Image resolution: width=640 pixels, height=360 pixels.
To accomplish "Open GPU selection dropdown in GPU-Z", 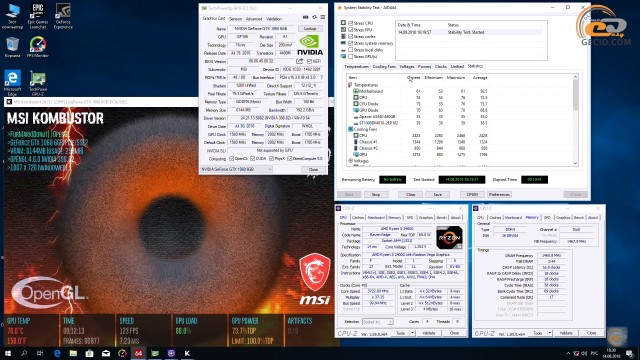I will (236, 169).
